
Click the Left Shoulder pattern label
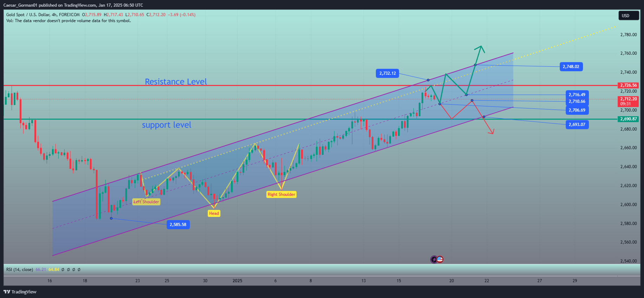coord(146,202)
